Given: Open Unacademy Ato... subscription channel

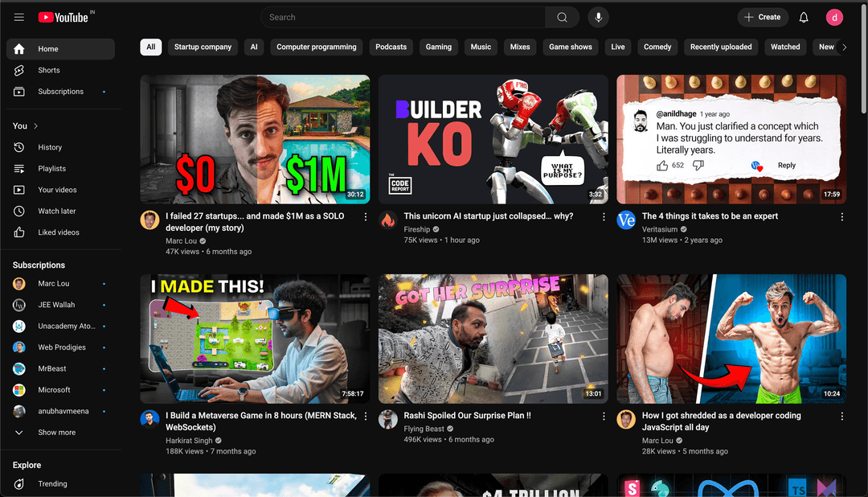Looking at the screenshot, I should tap(61, 327).
